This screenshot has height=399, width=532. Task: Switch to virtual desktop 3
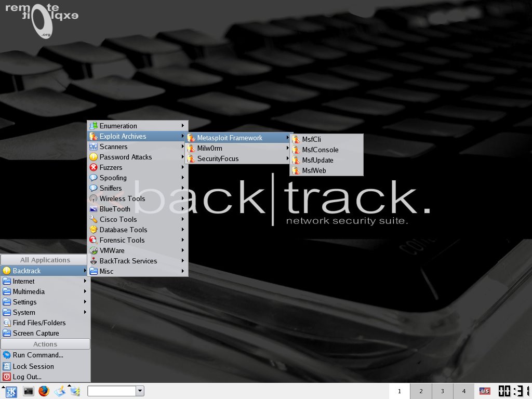tap(442, 391)
